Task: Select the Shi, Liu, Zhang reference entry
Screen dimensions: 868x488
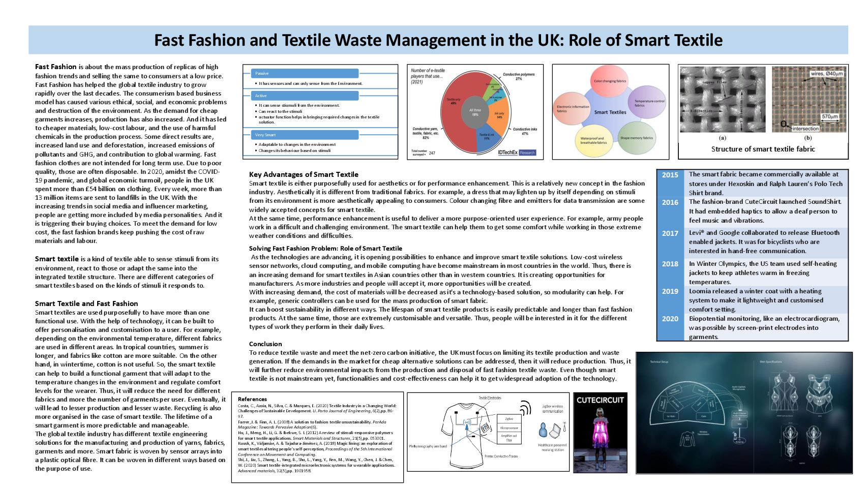Action: point(316,465)
